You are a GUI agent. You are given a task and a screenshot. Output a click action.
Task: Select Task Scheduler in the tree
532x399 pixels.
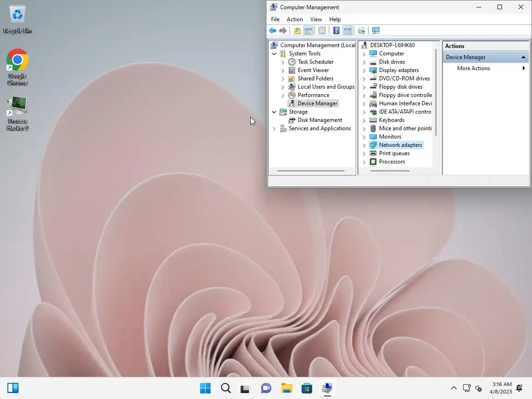(x=315, y=62)
